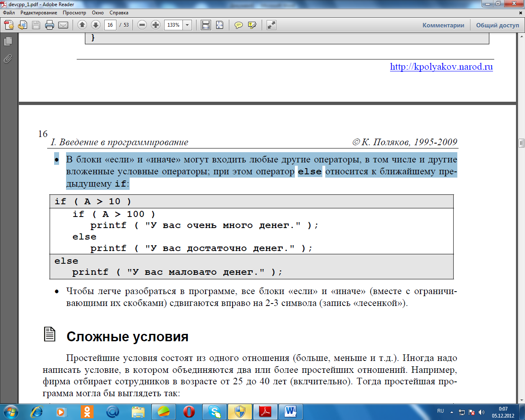Go to next page arrow
The height and width of the screenshot is (420, 525).
[x=96, y=25]
